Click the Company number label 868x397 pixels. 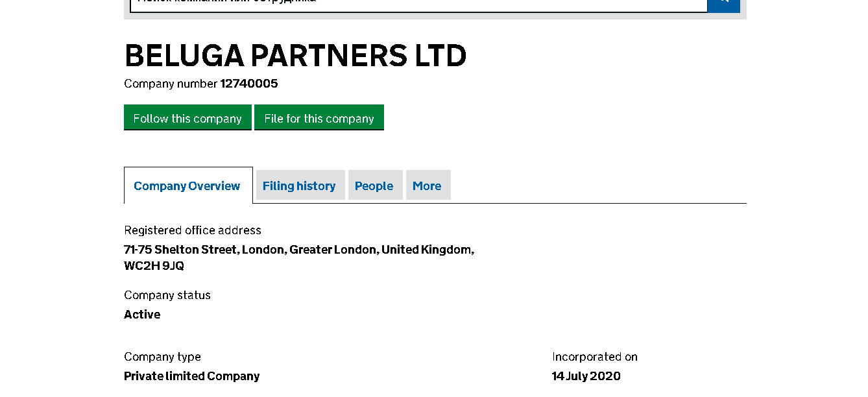point(170,84)
